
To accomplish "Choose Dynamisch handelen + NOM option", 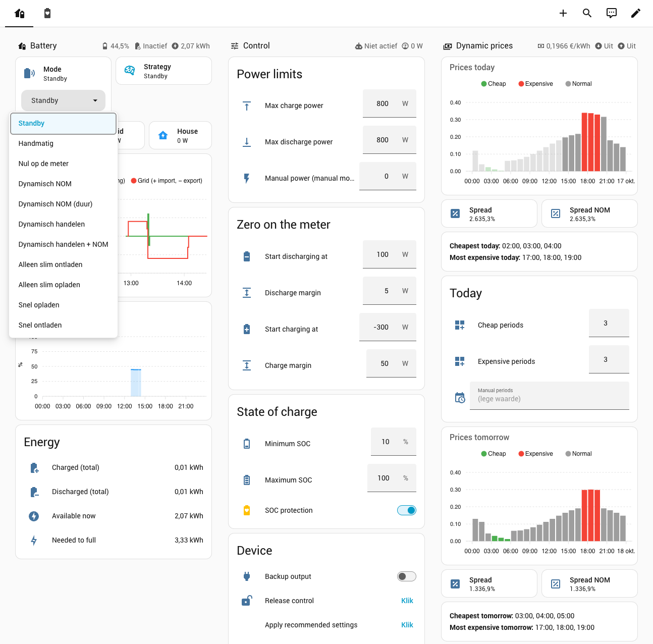I will [x=63, y=244].
